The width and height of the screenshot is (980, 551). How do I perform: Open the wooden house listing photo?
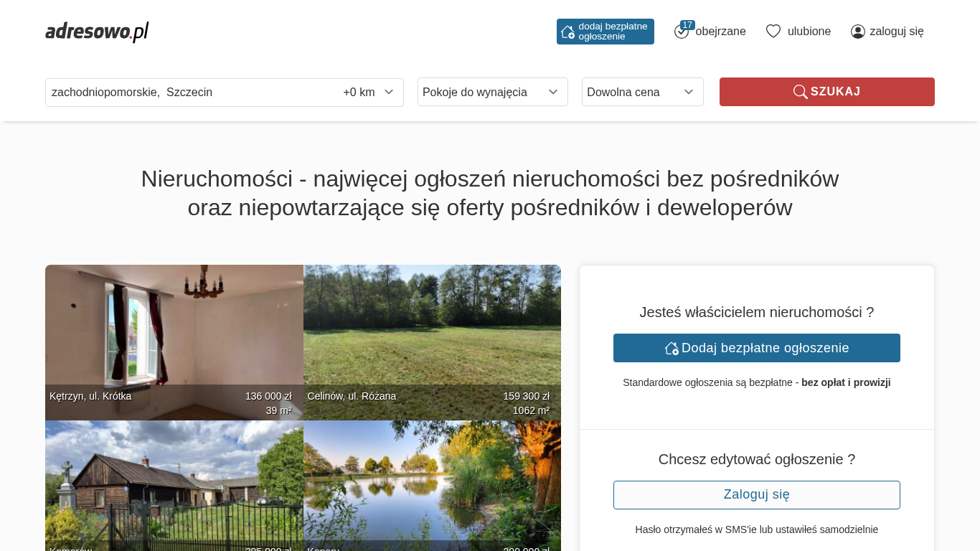tap(174, 481)
